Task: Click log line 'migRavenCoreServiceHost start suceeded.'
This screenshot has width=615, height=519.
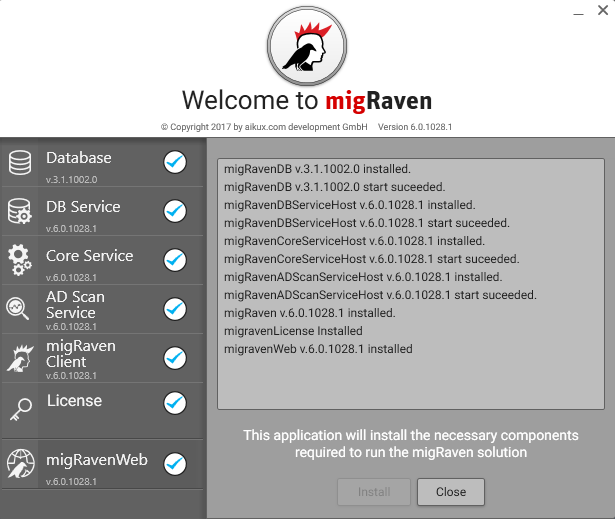Action: (371, 259)
